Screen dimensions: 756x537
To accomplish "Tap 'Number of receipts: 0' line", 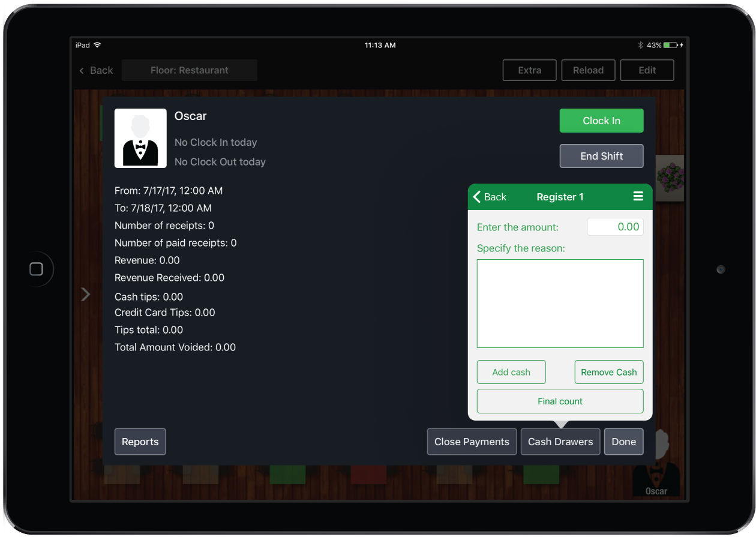I will pos(164,226).
